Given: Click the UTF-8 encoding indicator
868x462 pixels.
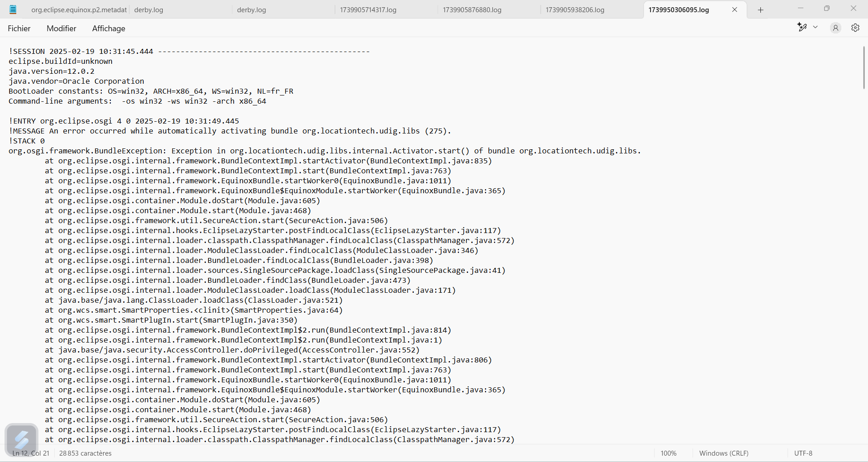Looking at the screenshot, I should point(803,453).
